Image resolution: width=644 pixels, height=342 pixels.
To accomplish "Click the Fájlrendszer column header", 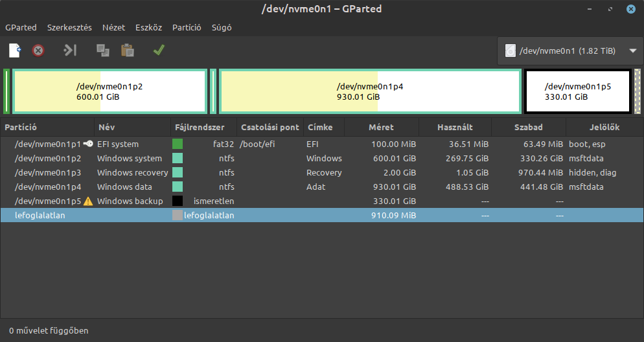I will pos(203,127).
